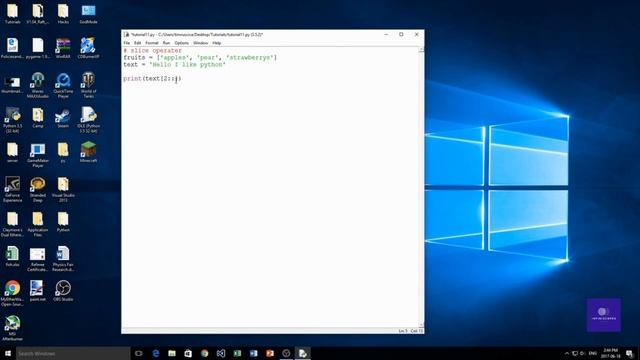Screen dimensions: 640x360
Task: Open Task View from the taskbar
Action: [139, 353]
